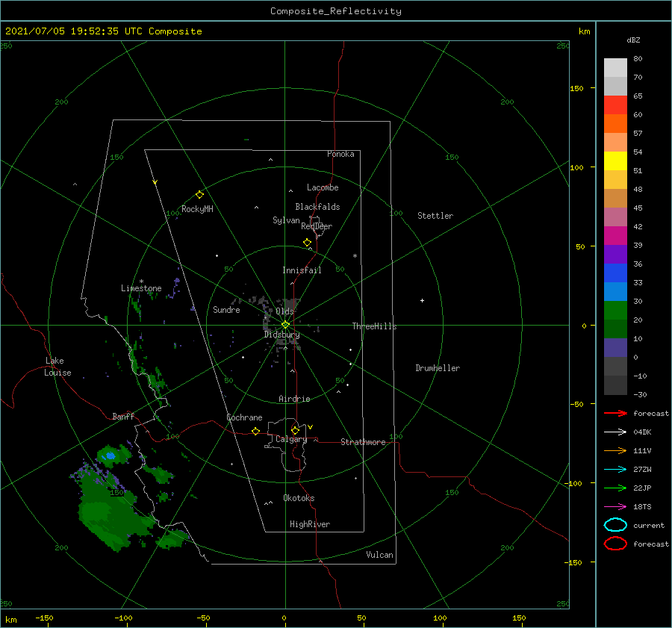Select the yellow diamond marker inside Calgary
The height and width of the screenshot is (628, 672).
coord(295,430)
